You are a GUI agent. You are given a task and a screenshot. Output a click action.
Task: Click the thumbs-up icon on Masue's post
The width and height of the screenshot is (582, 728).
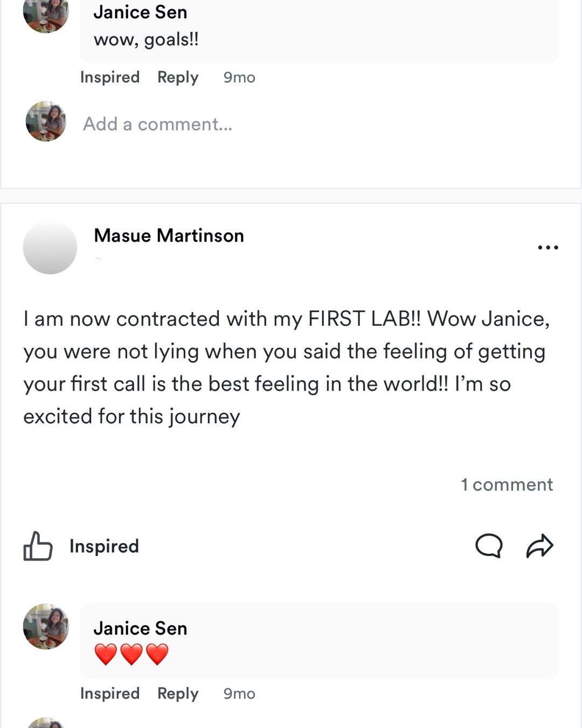[x=38, y=546]
